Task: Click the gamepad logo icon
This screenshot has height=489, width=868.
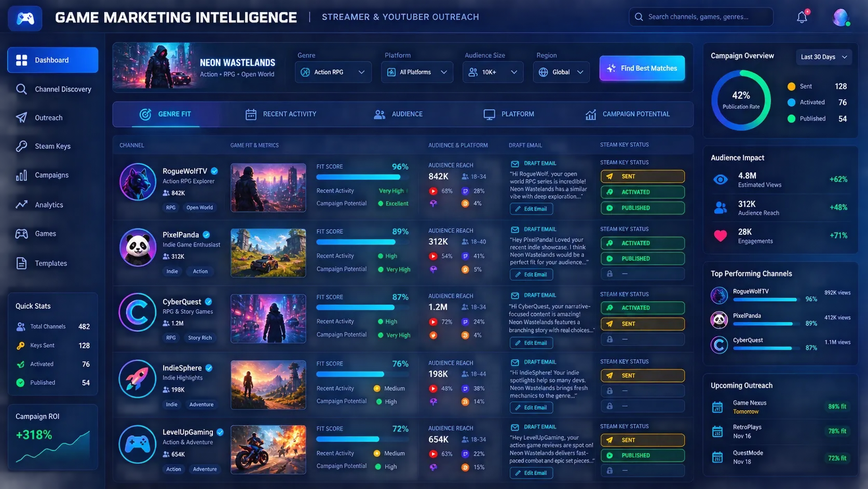Action: 25,19
